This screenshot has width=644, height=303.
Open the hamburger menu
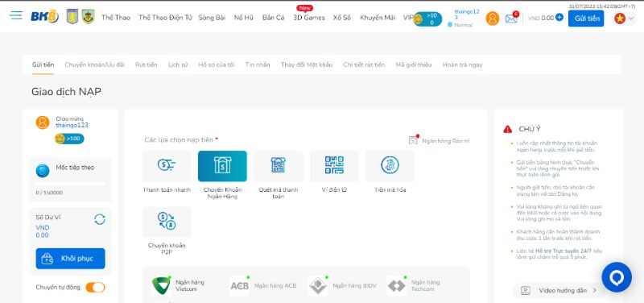coord(15,15)
